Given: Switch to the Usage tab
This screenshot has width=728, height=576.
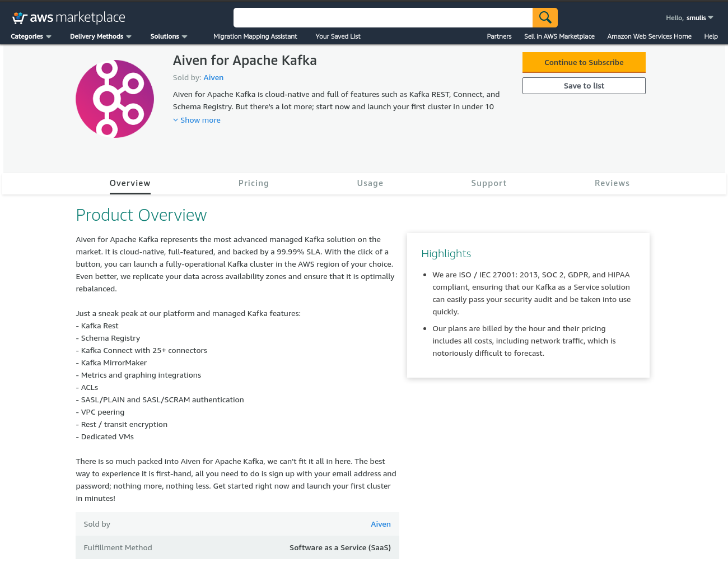Looking at the screenshot, I should (370, 183).
